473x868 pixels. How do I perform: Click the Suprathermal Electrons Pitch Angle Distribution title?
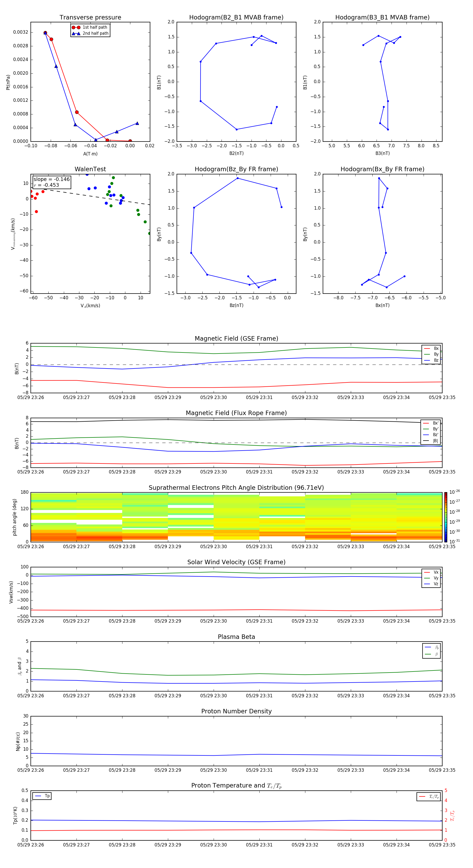point(236,488)
